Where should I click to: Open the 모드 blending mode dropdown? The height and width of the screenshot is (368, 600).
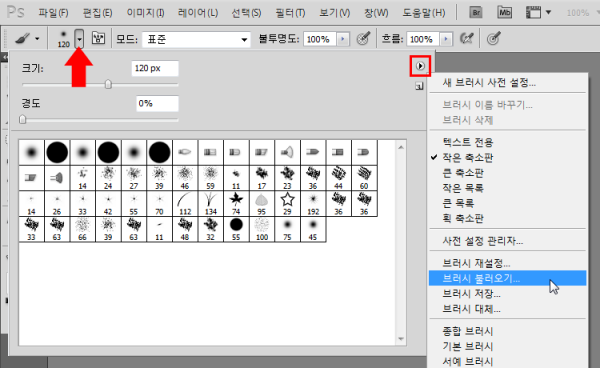pos(196,39)
